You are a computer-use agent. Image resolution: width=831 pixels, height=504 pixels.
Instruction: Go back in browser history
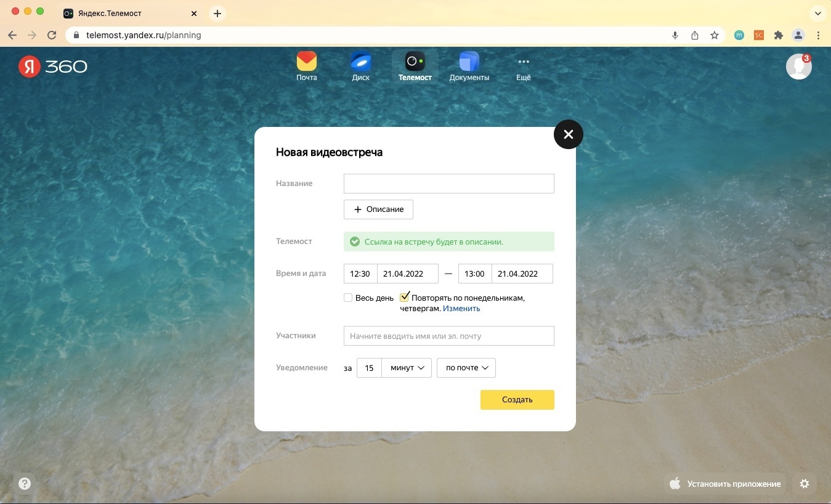[12, 35]
